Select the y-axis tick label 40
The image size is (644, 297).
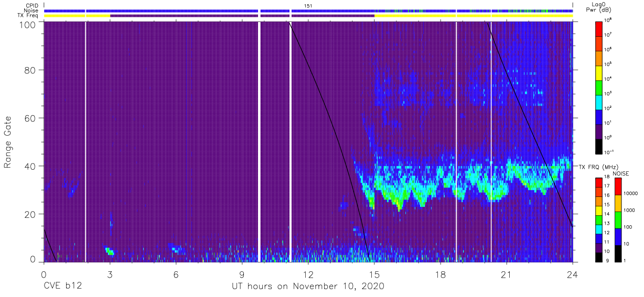(x=30, y=166)
